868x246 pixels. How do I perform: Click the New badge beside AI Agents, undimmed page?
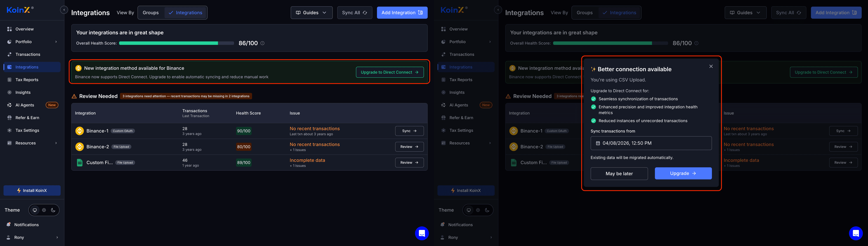[52, 105]
